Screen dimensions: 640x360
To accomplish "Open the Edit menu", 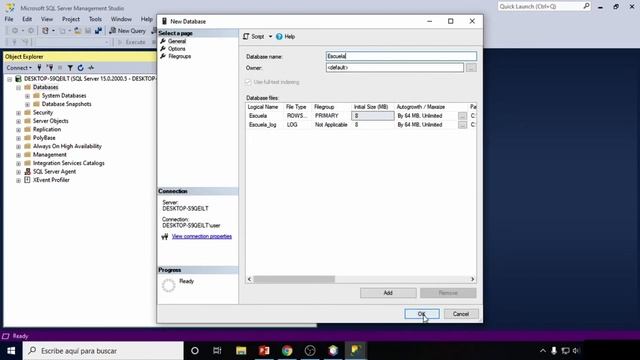I will [27, 19].
